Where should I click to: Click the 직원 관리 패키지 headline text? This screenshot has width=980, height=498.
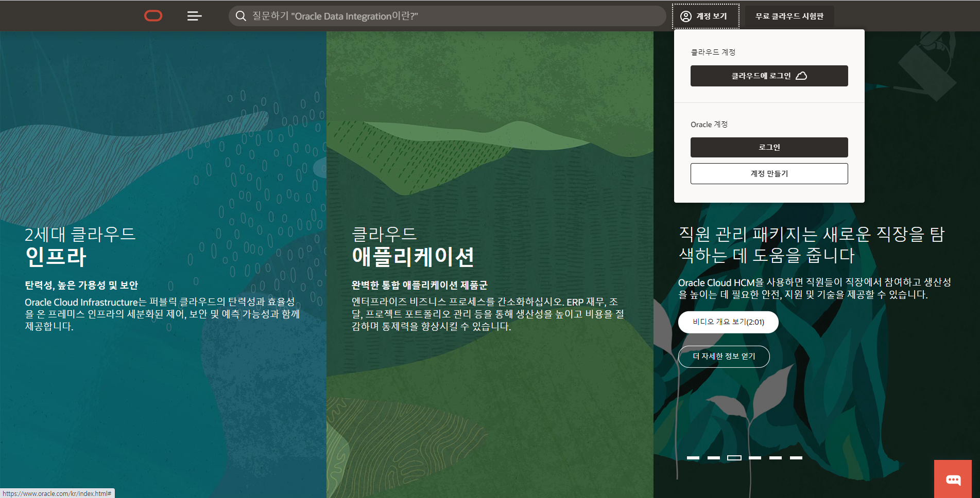812,244
